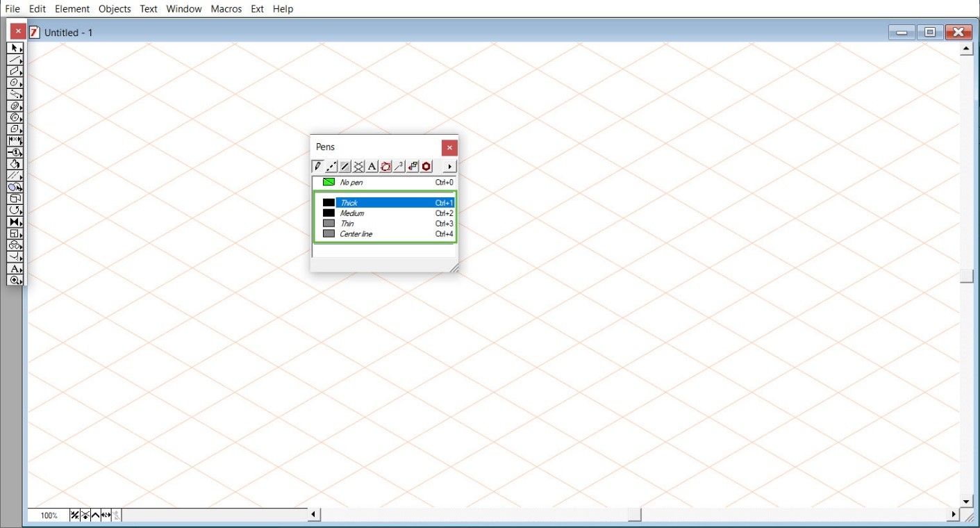Viewport: 980px width, 528px height.
Task: Switch to pencil Pens tab in palette
Action: [318, 166]
